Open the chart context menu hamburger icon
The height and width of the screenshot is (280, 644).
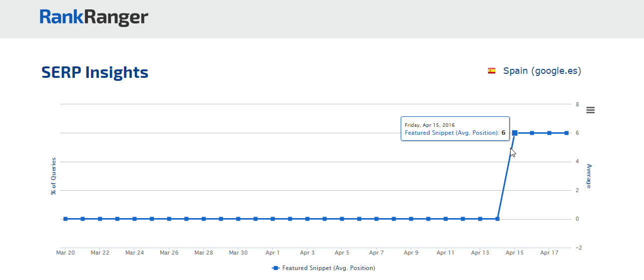tap(590, 110)
